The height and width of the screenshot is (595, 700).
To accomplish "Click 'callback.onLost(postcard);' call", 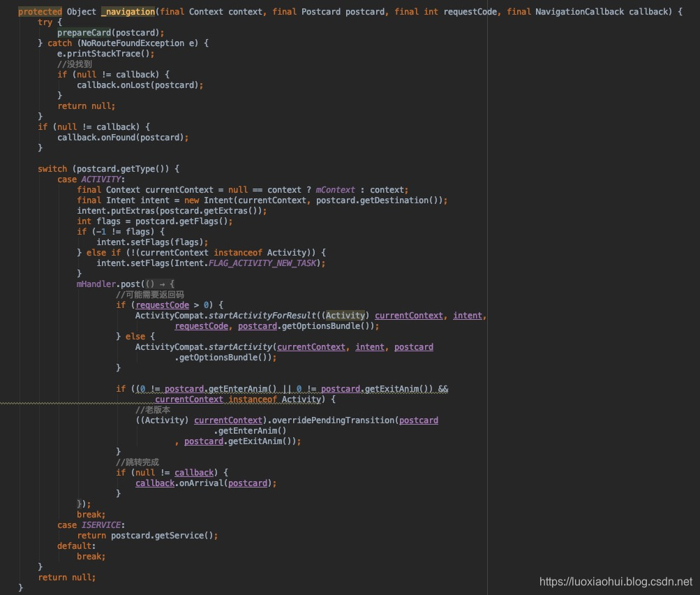I will [x=140, y=85].
